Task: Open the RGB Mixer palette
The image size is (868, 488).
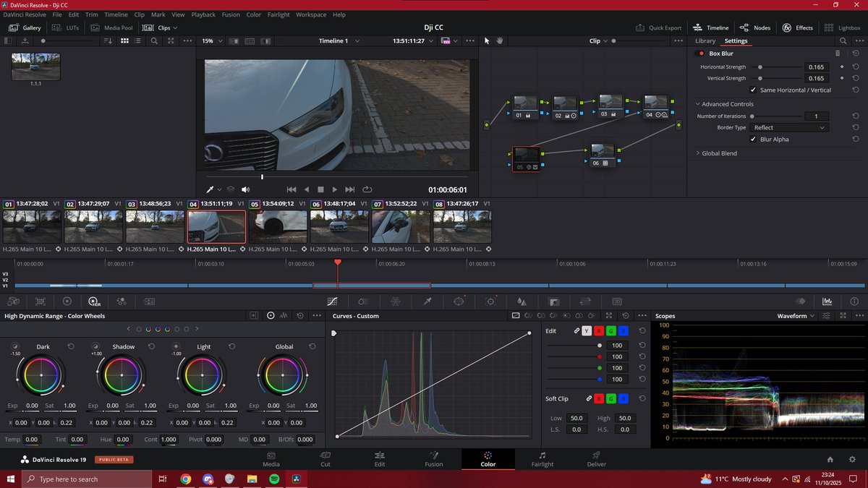Action: point(121,301)
